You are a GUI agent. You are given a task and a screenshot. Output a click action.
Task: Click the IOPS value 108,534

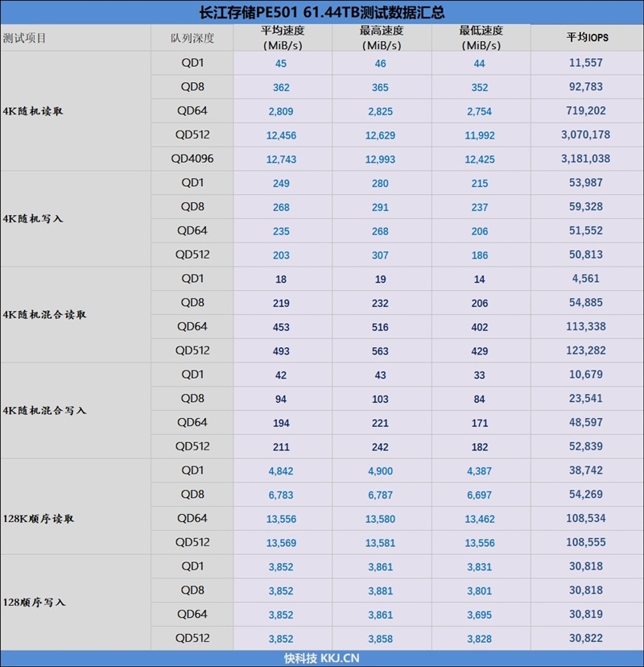[x=586, y=518]
